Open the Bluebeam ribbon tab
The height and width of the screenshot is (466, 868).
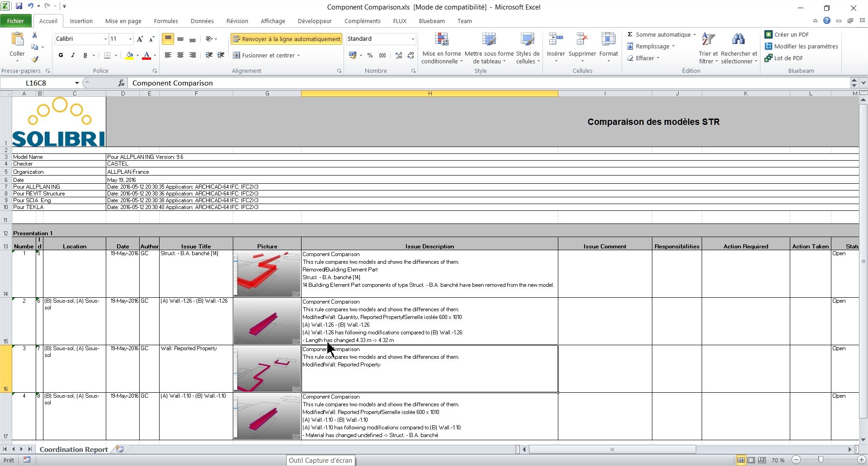pyautogui.click(x=431, y=21)
